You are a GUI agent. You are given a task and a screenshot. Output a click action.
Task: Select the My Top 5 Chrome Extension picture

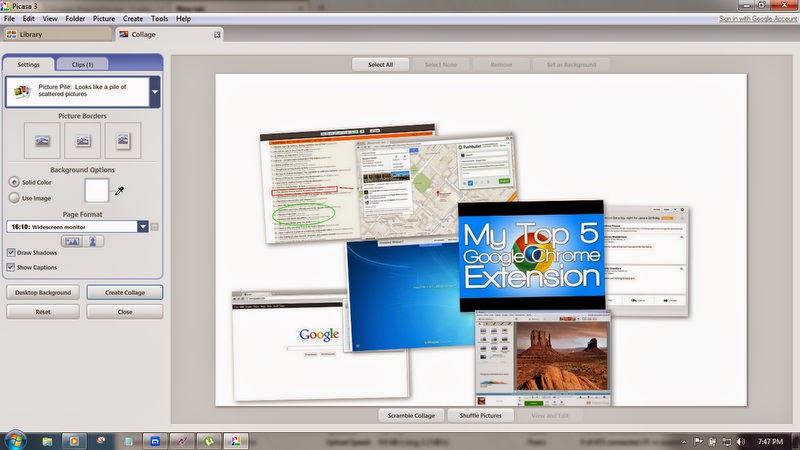532,255
